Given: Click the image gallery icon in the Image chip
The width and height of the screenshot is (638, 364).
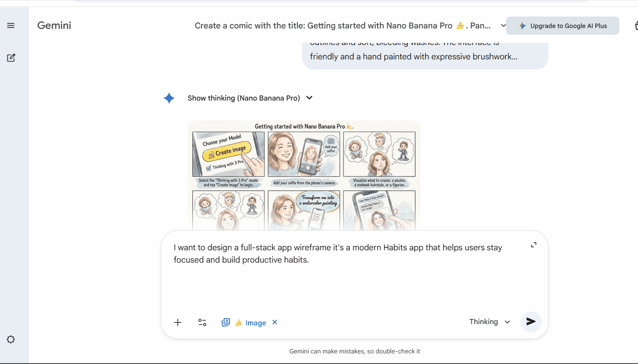Looking at the screenshot, I should (226, 322).
